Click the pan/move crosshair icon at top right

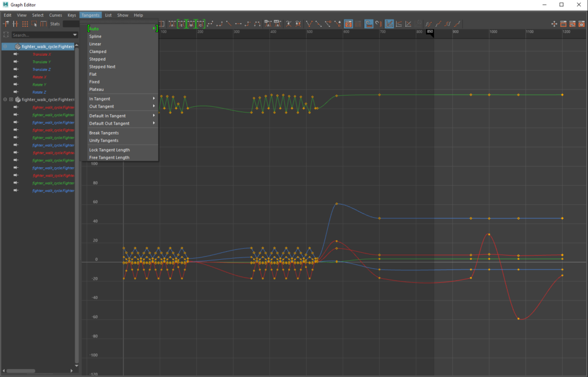coord(554,24)
